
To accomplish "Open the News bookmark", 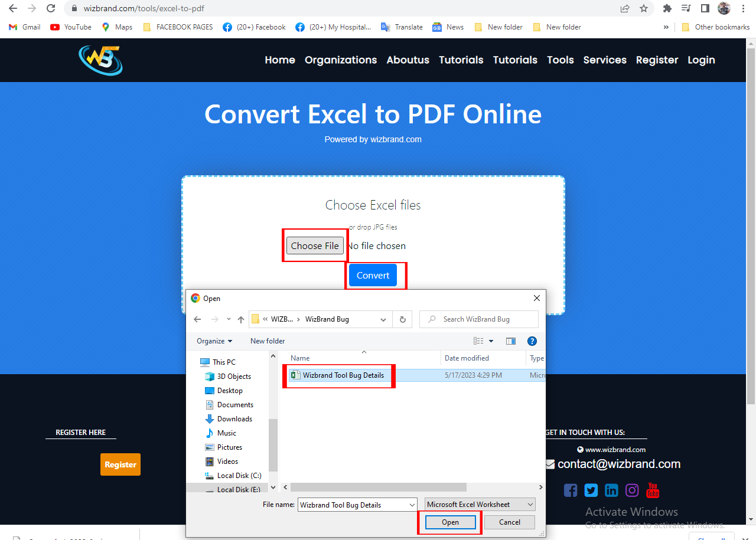I will (x=448, y=27).
